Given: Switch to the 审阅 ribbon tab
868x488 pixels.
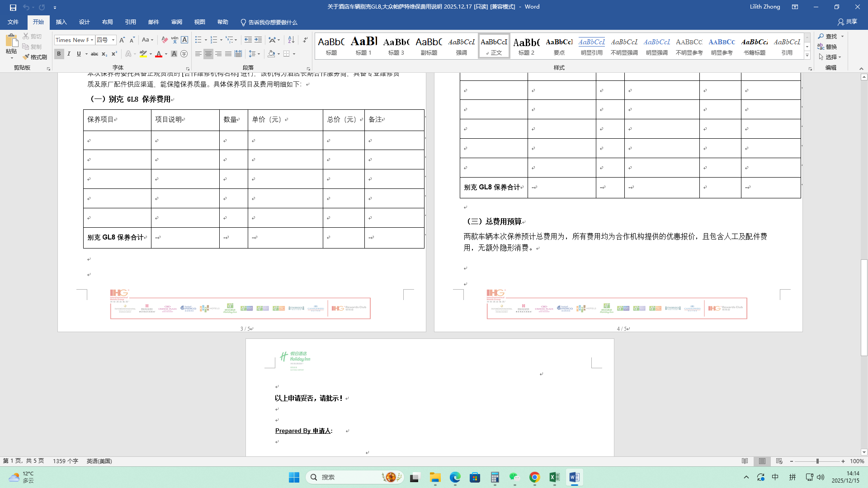Looking at the screenshot, I should [x=176, y=22].
